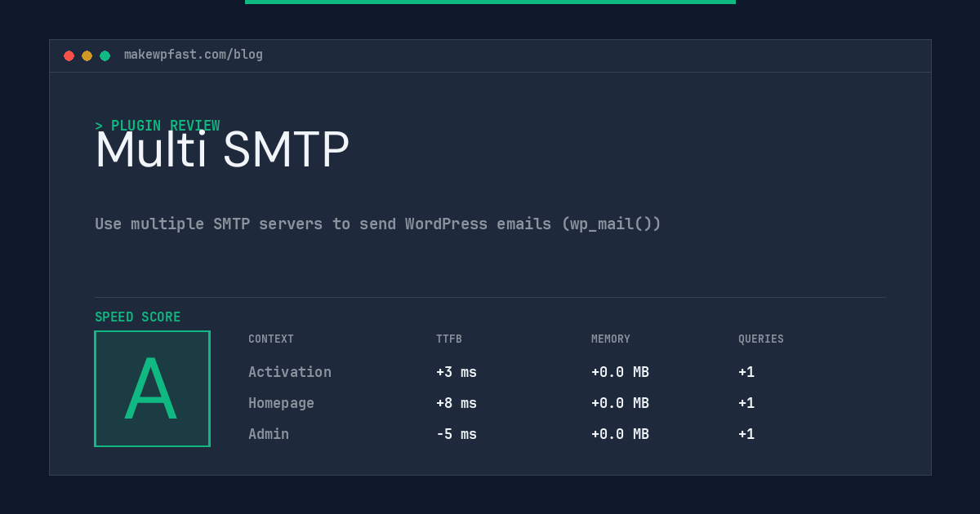Click the plugin description about SMTP servers

[x=378, y=224]
